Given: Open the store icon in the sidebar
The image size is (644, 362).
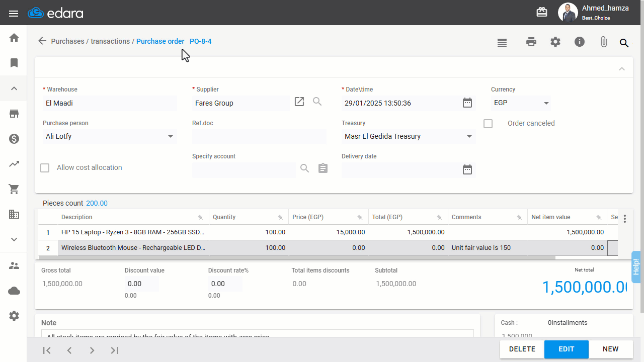Looking at the screenshot, I should tap(14, 114).
